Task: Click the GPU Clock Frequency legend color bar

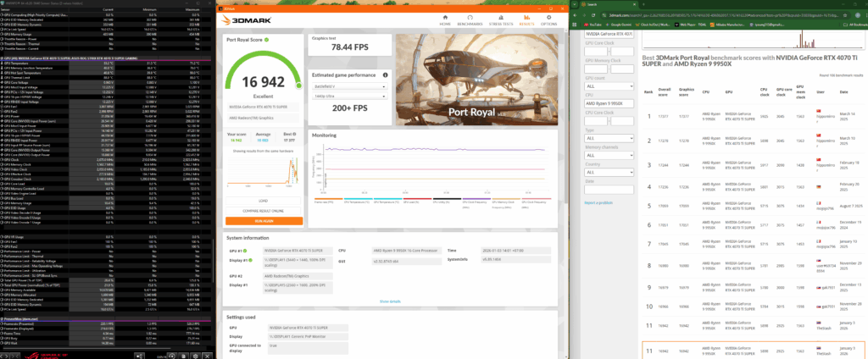Action: click(x=537, y=199)
